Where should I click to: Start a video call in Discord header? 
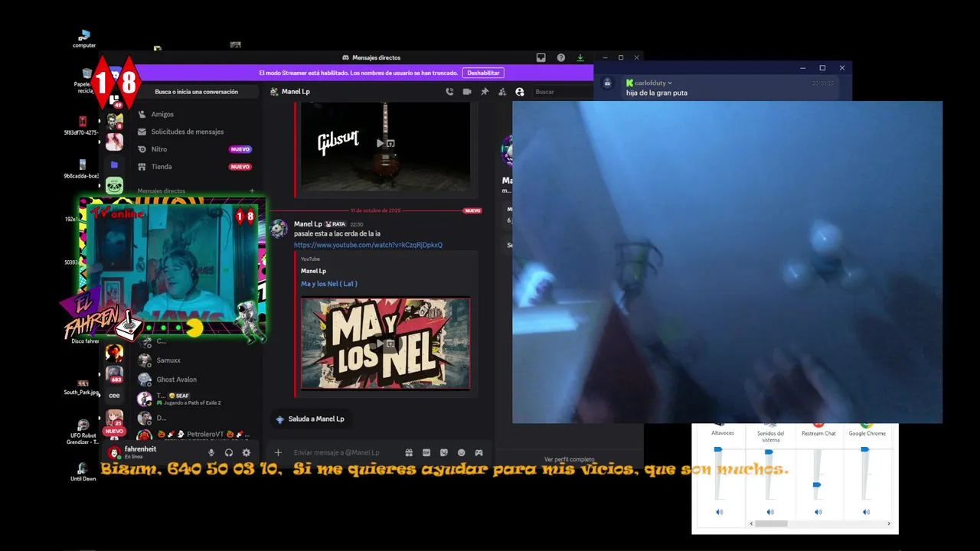[x=467, y=92]
